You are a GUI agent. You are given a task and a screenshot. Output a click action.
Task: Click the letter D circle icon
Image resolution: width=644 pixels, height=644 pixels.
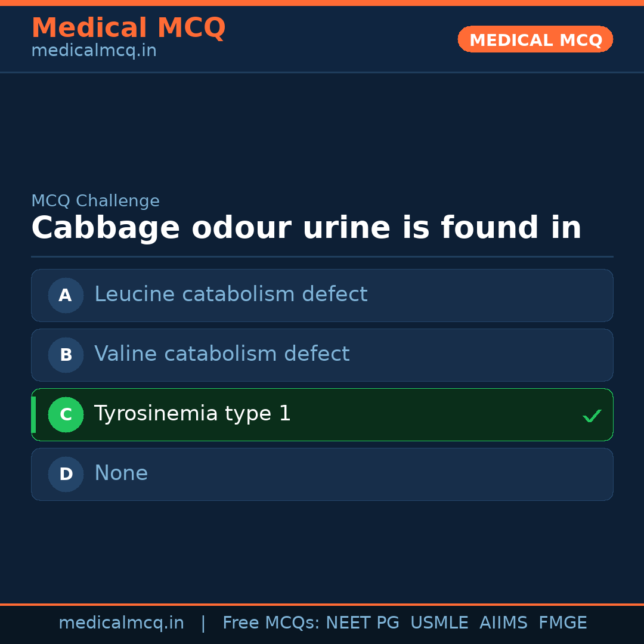point(66,474)
